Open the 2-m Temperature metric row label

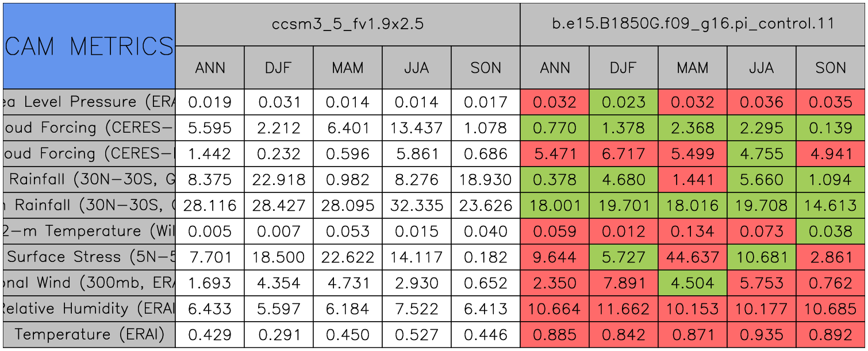[x=89, y=232]
